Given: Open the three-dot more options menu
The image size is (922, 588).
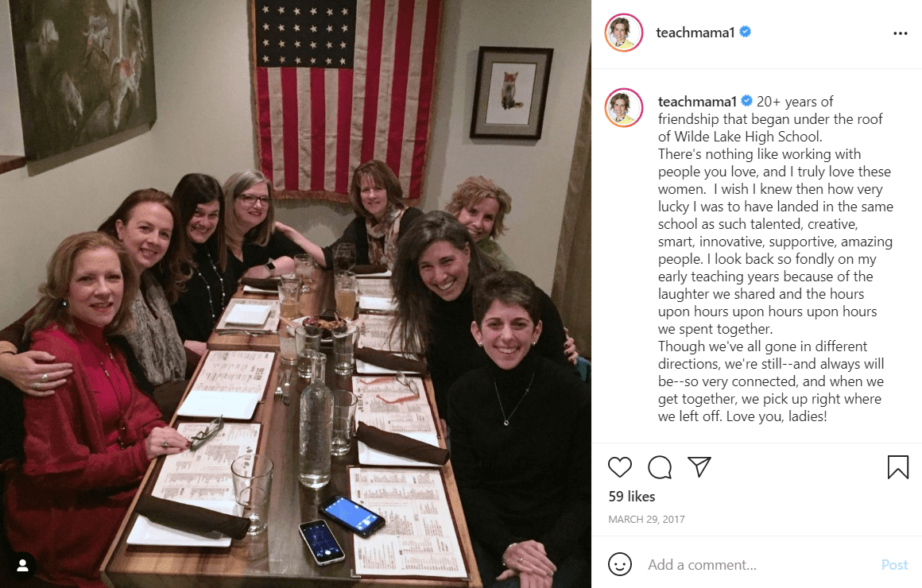Looking at the screenshot, I should 900,33.
